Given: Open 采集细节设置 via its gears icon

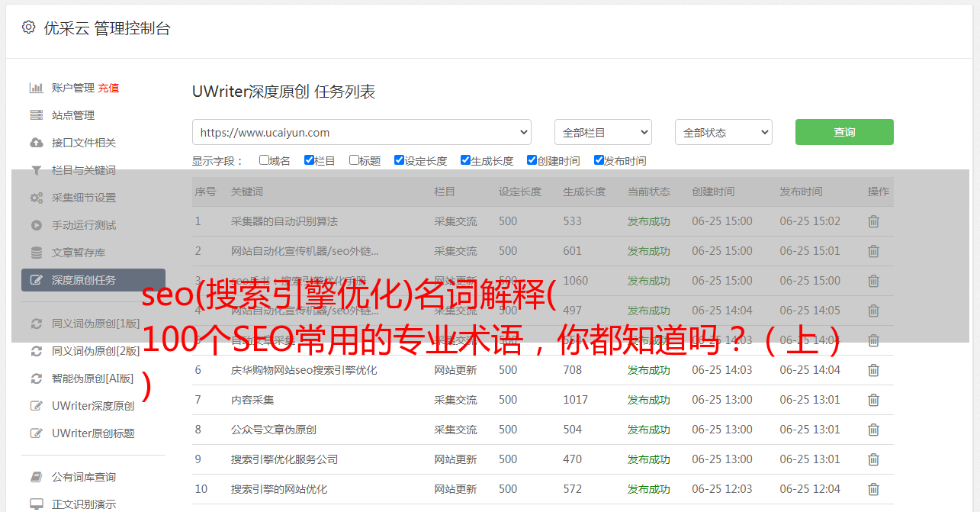Looking at the screenshot, I should tap(36, 198).
